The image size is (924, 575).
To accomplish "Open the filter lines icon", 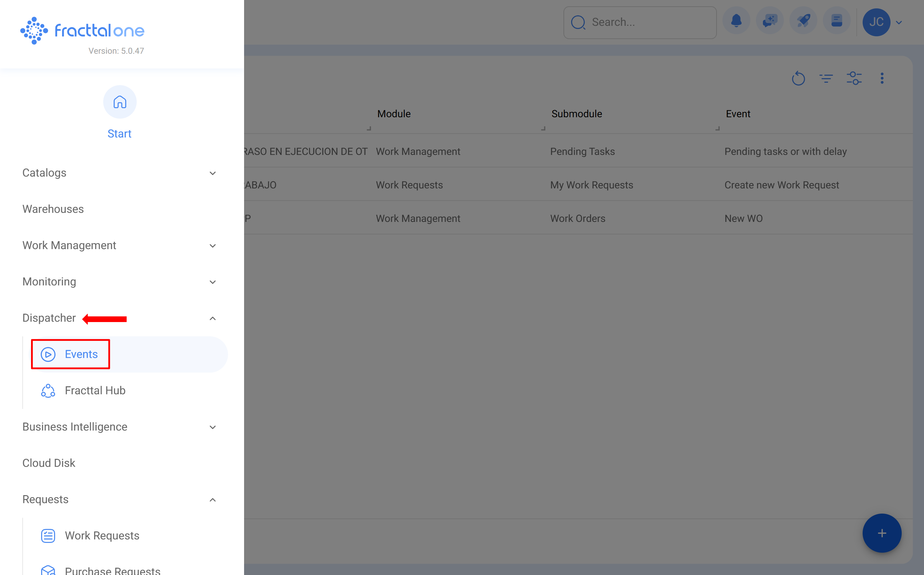I will (x=826, y=79).
